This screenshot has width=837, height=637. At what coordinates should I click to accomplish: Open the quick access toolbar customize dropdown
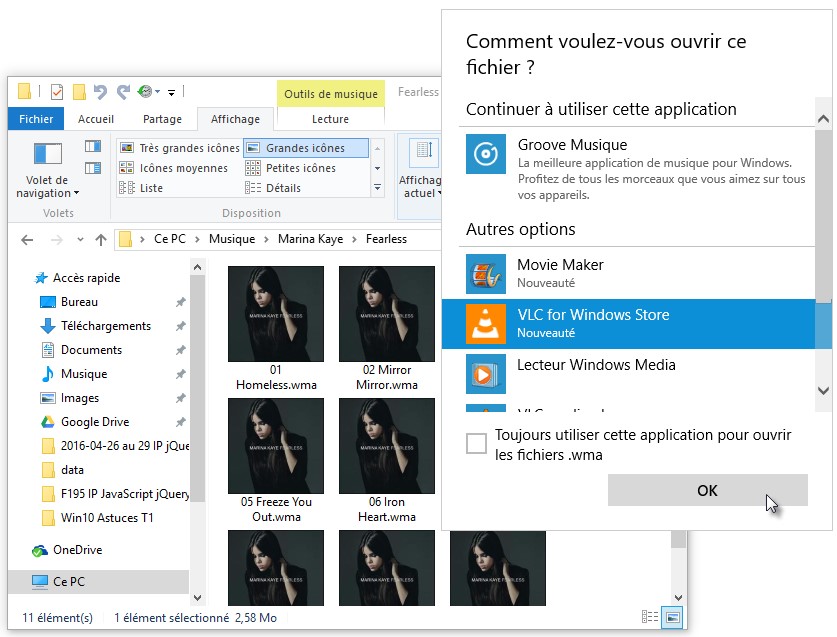[x=171, y=93]
